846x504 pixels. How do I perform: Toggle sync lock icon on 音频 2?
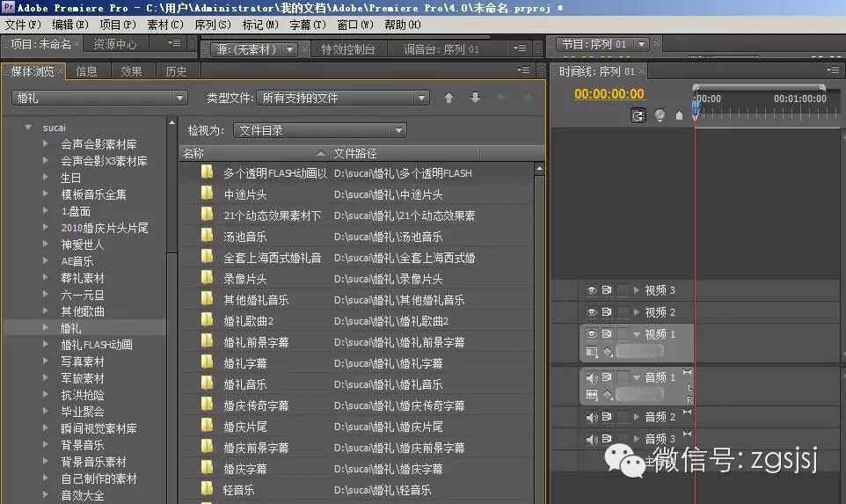607,417
